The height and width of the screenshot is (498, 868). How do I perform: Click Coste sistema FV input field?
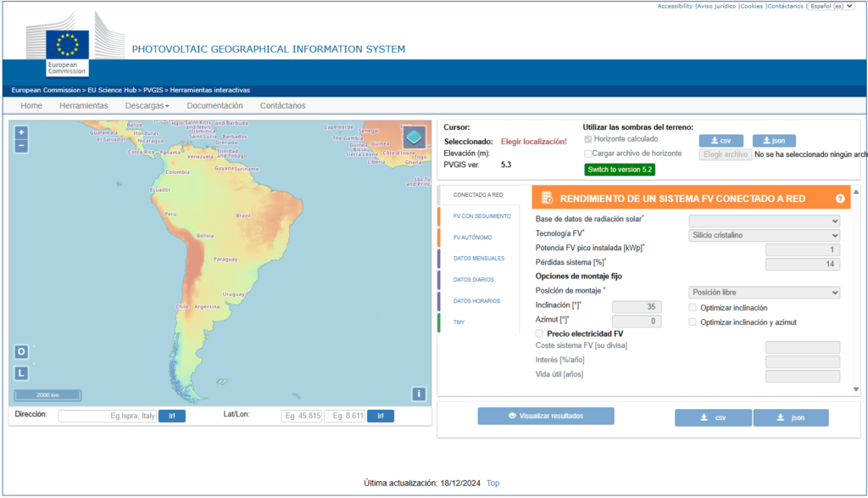[803, 347]
